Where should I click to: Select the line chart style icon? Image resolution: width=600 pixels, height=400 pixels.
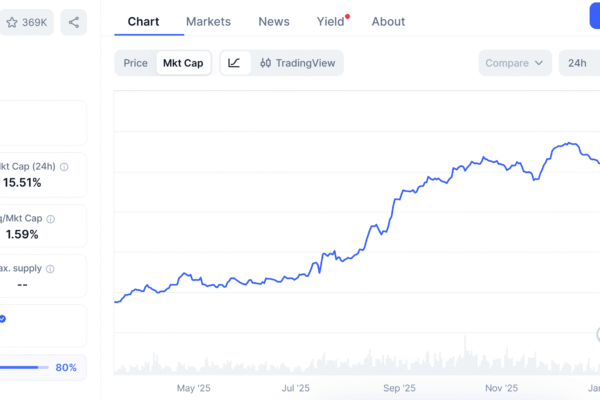pos(234,63)
